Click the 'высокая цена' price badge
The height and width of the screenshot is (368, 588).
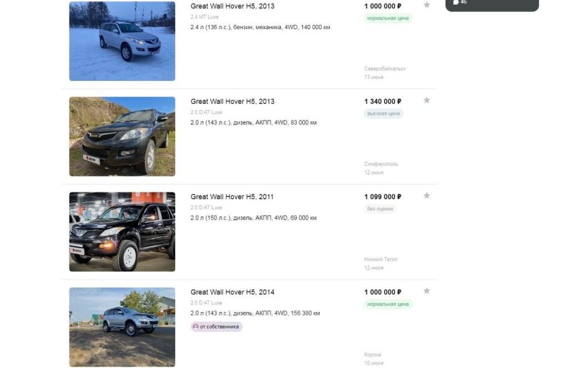tap(383, 113)
